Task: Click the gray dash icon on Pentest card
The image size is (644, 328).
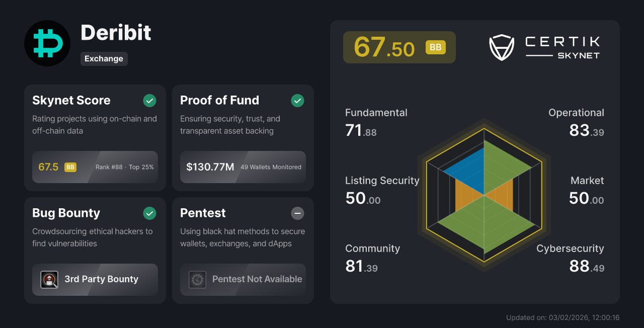Action: [297, 213]
